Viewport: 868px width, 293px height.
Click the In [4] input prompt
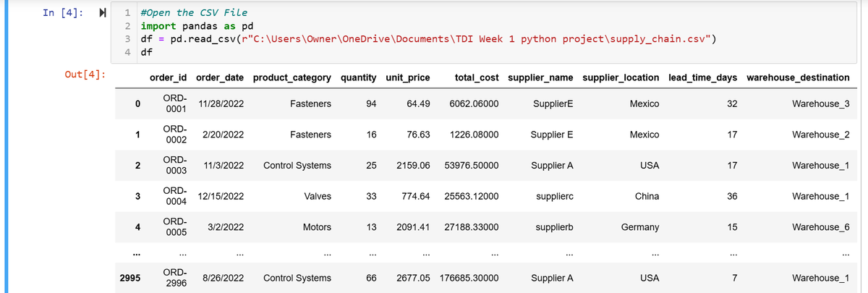pyautogui.click(x=62, y=12)
